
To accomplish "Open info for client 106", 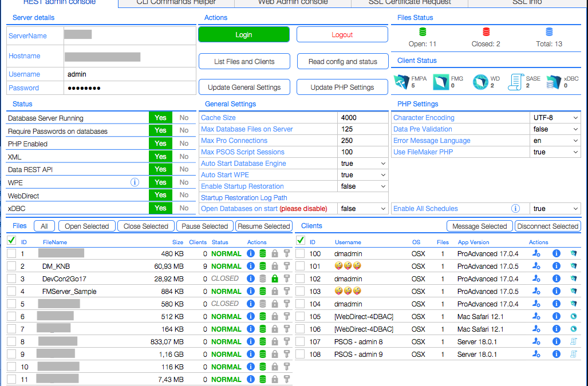I will (556, 329).
